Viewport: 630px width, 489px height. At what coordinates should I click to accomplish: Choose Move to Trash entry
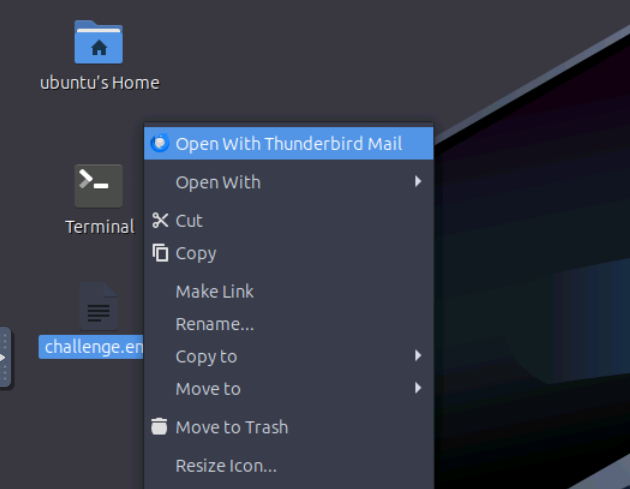288,427
